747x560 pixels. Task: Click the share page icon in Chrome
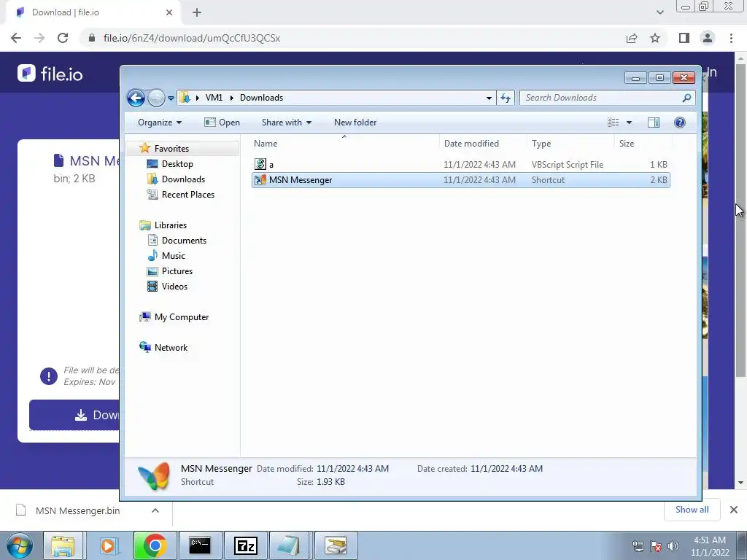coord(632,38)
